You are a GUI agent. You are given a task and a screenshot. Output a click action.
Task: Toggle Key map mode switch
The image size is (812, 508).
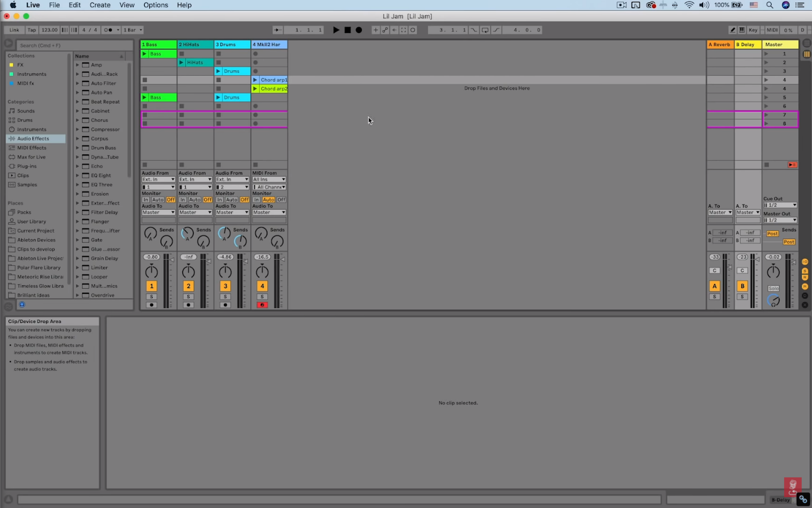(753, 30)
